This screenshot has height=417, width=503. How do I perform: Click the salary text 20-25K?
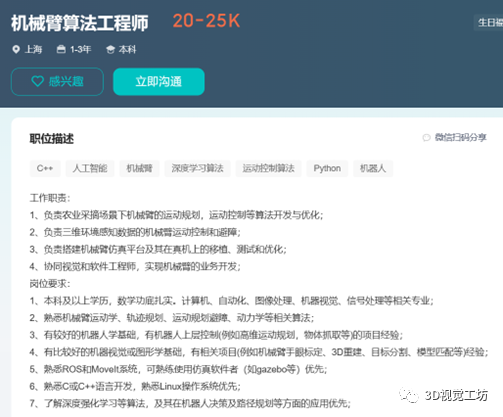point(206,21)
